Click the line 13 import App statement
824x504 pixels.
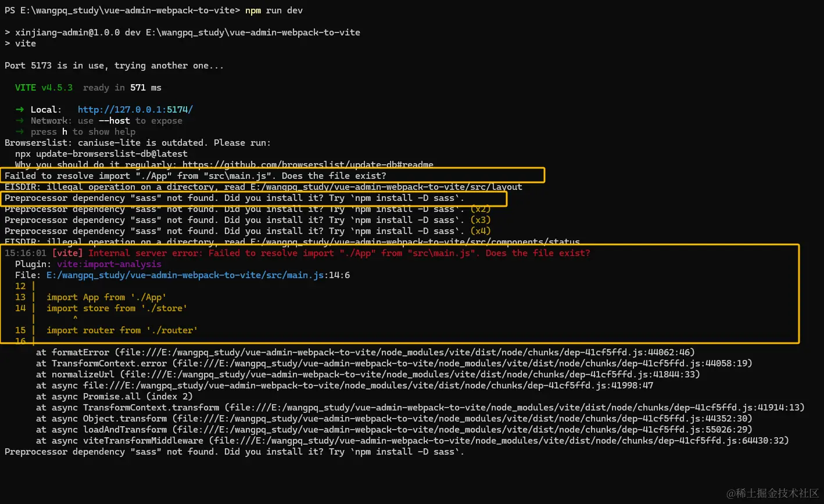pos(107,297)
